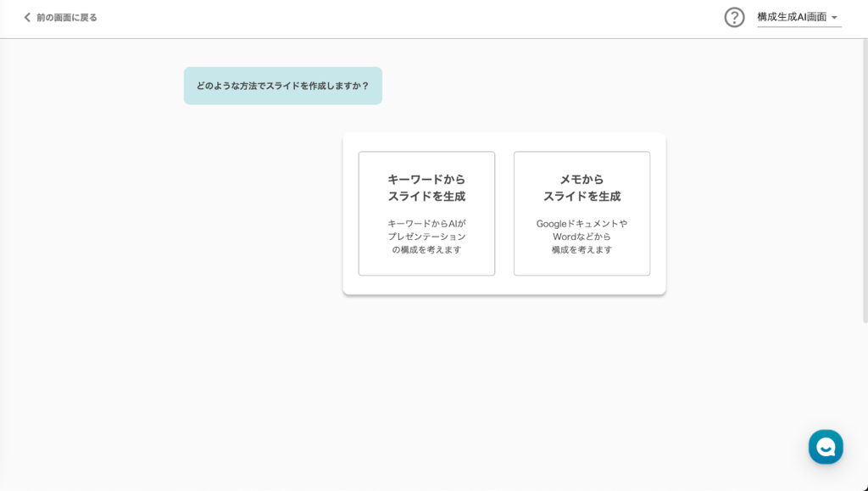Select the キーワードからスライドを生成 card
This screenshot has width=868, height=491.
pos(426,213)
